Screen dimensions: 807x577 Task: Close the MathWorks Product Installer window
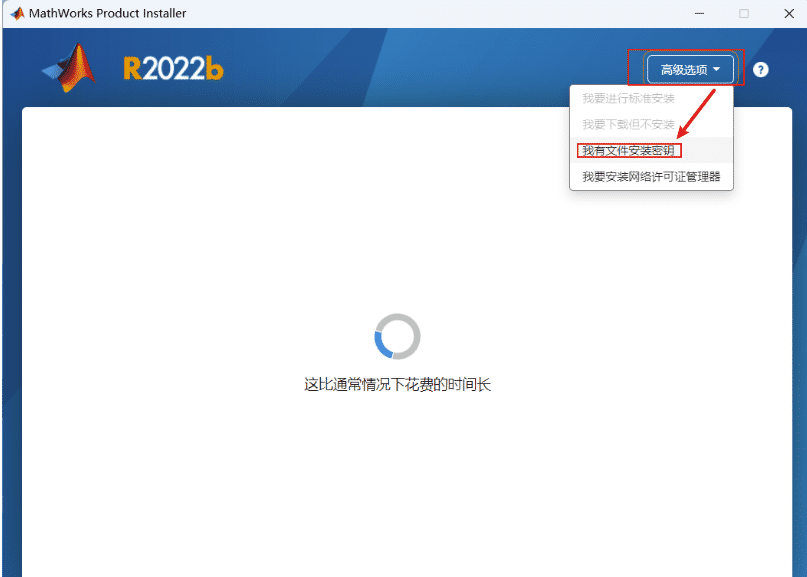point(789,13)
